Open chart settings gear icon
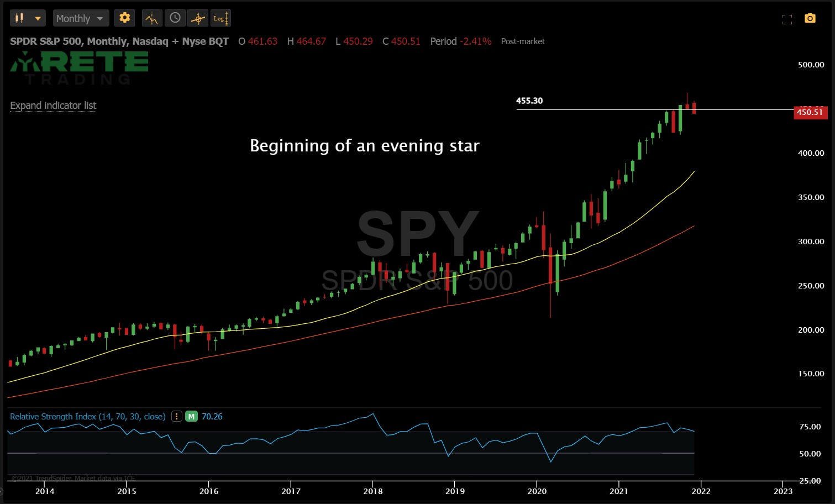Image resolution: width=835 pixels, height=504 pixels. click(125, 18)
